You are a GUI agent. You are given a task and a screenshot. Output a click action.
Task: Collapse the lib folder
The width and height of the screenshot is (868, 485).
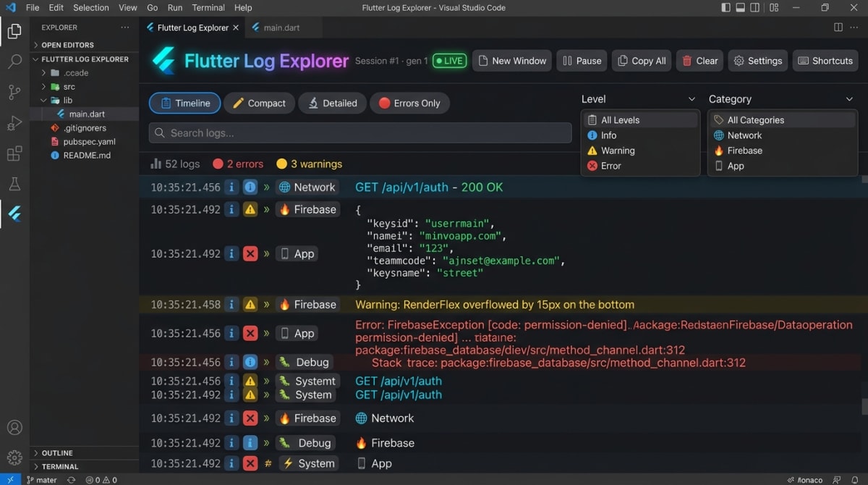pos(84,101)
